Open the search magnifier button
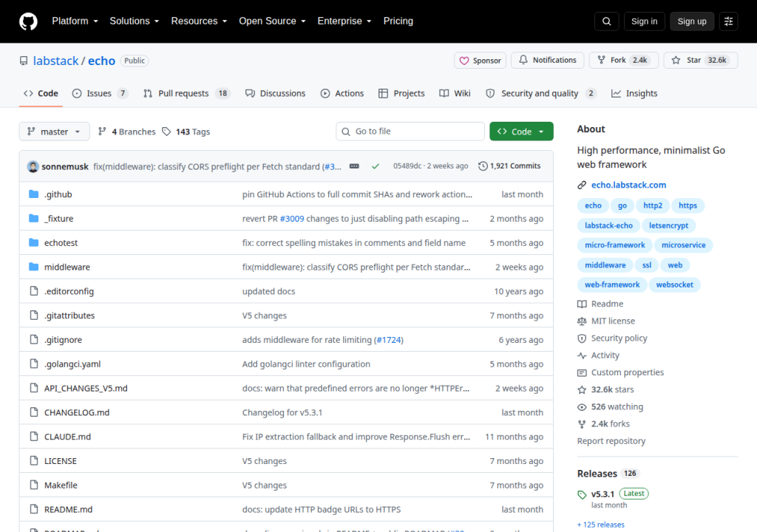Screen dimensions: 757x532 point(606,21)
